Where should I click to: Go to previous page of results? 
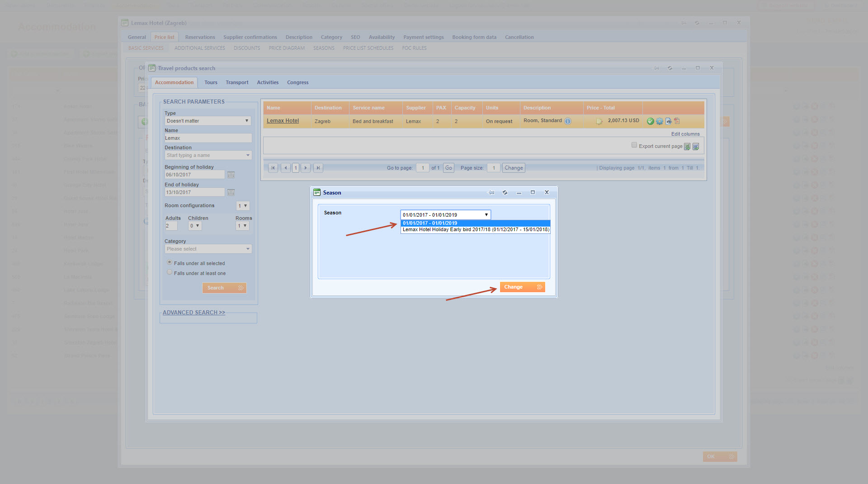click(285, 168)
